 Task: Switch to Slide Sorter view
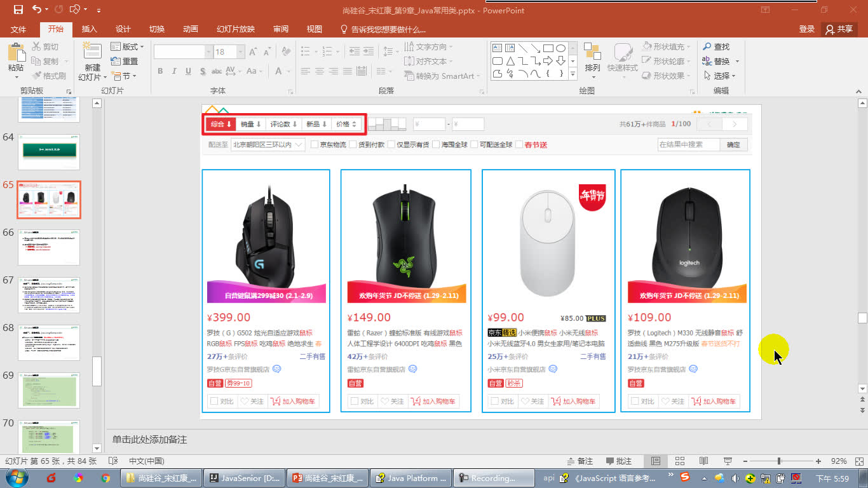point(679,461)
